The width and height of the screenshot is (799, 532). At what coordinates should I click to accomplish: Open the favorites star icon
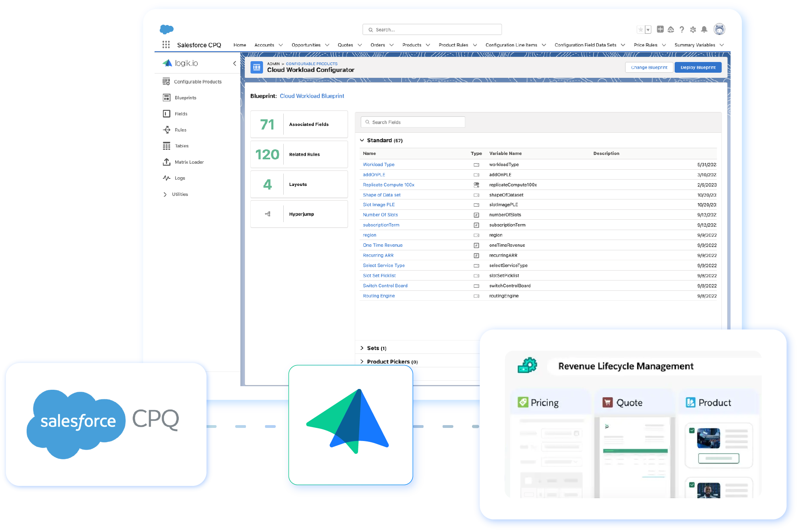coord(640,29)
